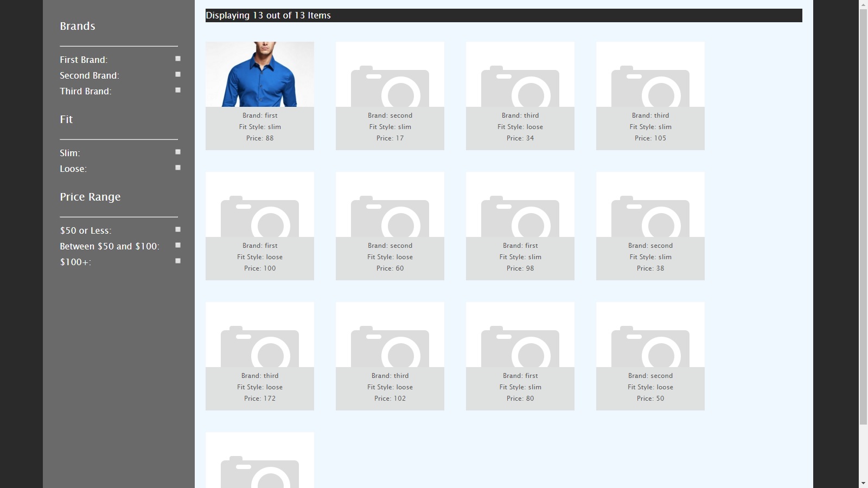Viewport: 868px width, 488px height.
Task: Select the partially visible bottom-row placeholder image
Action: (x=260, y=460)
